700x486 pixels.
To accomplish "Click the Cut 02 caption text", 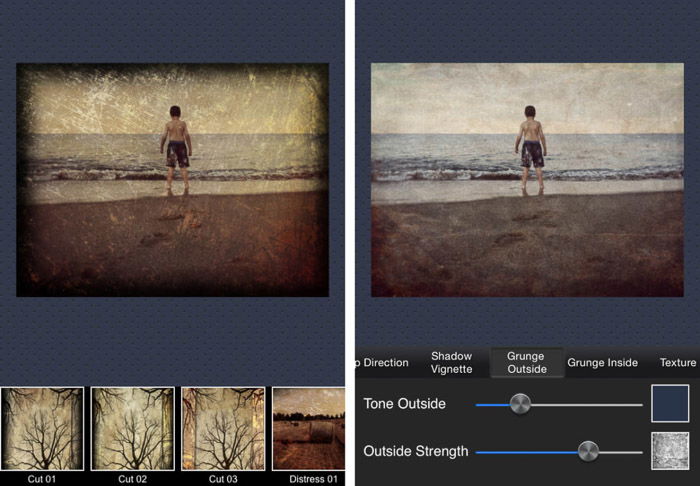I will pyautogui.click(x=132, y=479).
